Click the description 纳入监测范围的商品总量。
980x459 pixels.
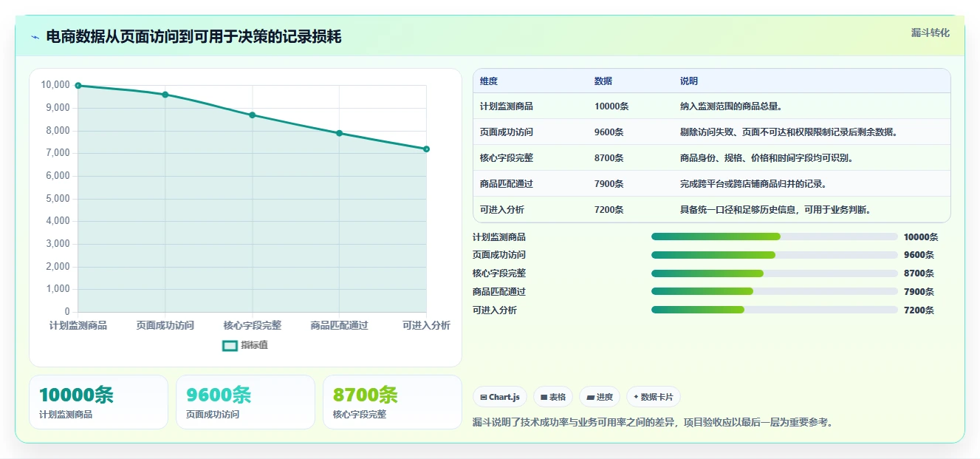coord(732,106)
